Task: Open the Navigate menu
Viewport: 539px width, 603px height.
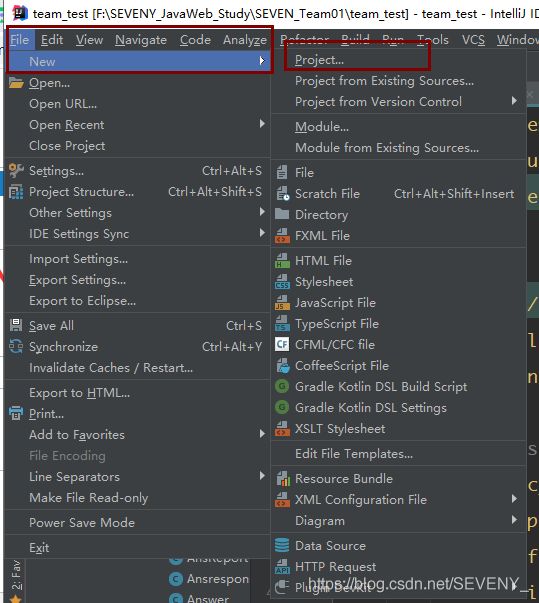Action: pos(141,40)
